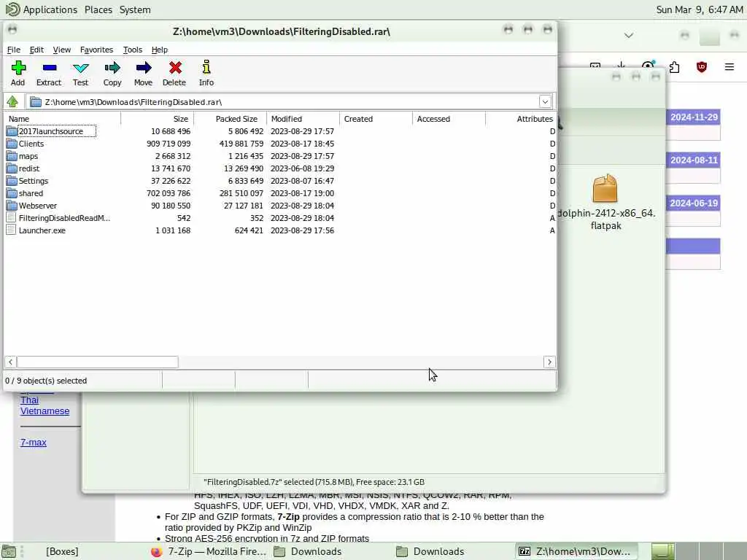The image size is (747, 560).
Task: Open the Places panel menu
Action: (98, 9)
